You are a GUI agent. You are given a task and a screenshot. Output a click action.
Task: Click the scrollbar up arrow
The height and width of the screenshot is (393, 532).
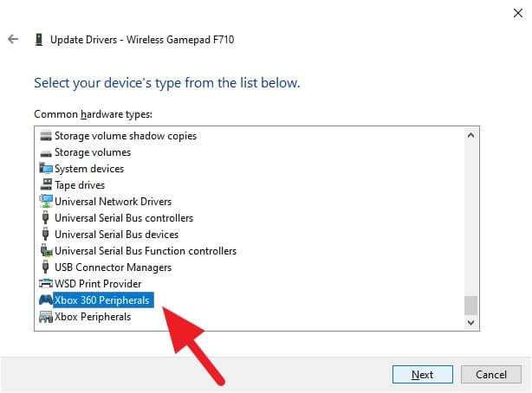(470, 135)
